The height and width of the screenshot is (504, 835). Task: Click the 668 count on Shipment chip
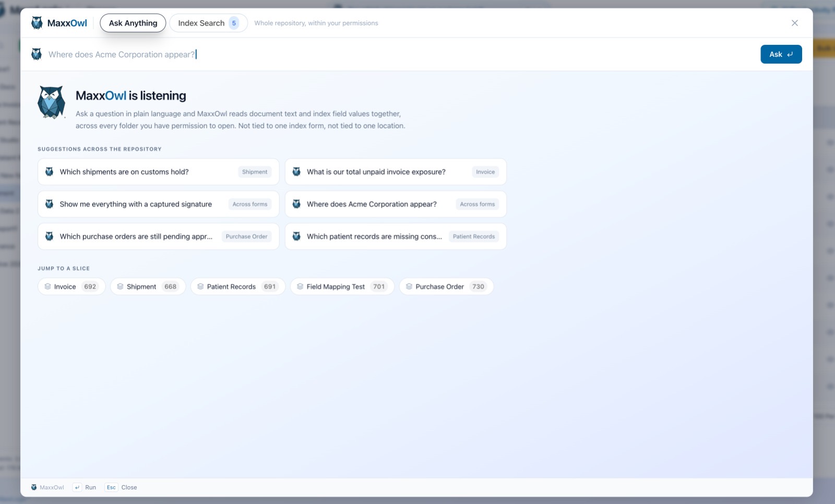[171, 286]
